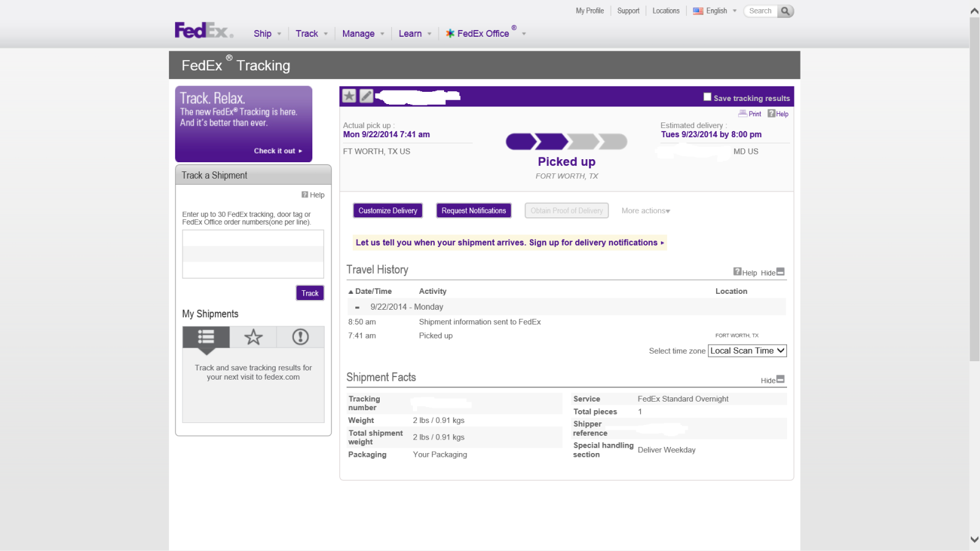Click the search magnifier icon
The height and width of the screenshot is (551, 980).
(x=785, y=11)
